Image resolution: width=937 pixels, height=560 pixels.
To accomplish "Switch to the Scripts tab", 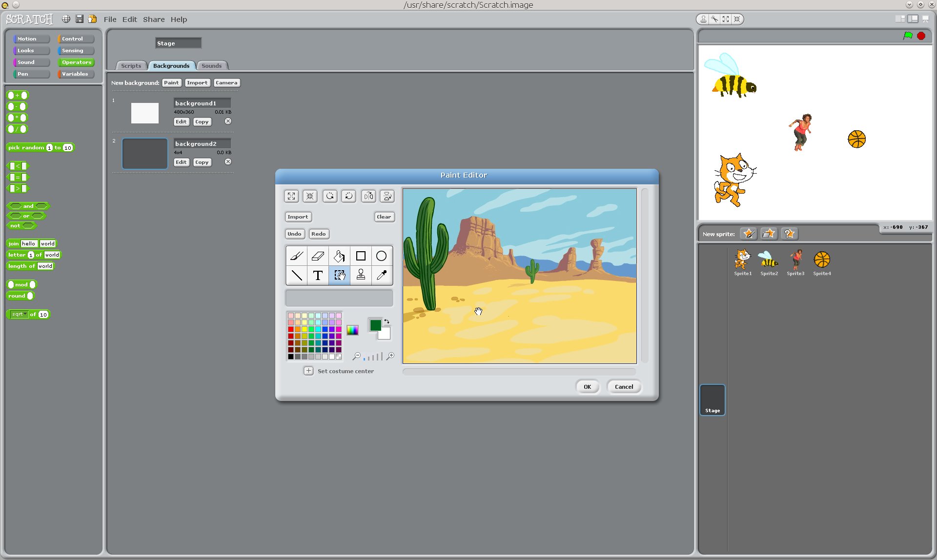I will [131, 66].
